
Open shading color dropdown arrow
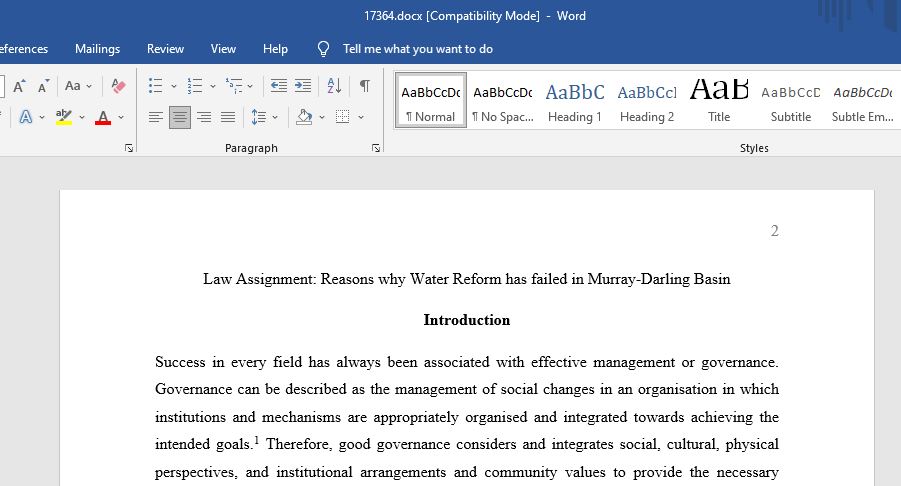(x=322, y=117)
